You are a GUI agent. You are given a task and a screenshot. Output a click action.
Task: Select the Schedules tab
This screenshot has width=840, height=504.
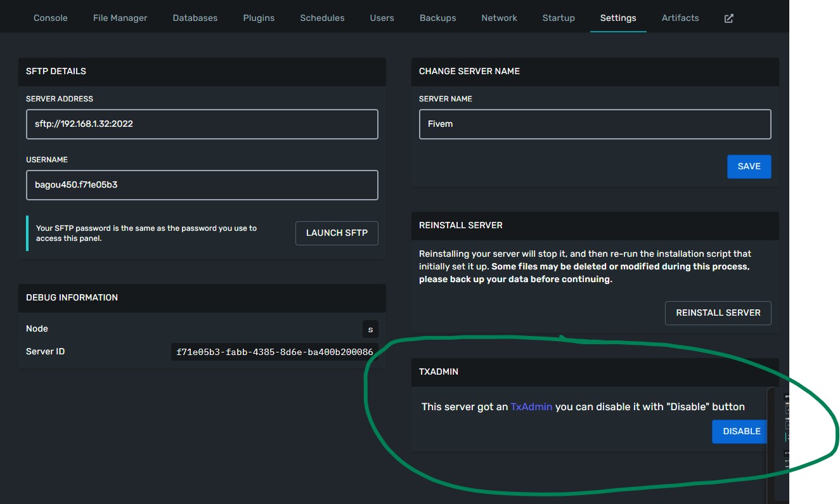[323, 18]
